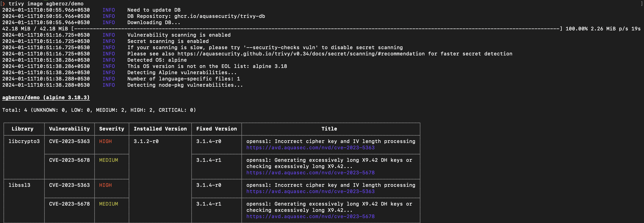This screenshot has width=644, height=223.
Task: Click CVE-2023-5678 in the libcrypto3 row
Action: (69, 160)
